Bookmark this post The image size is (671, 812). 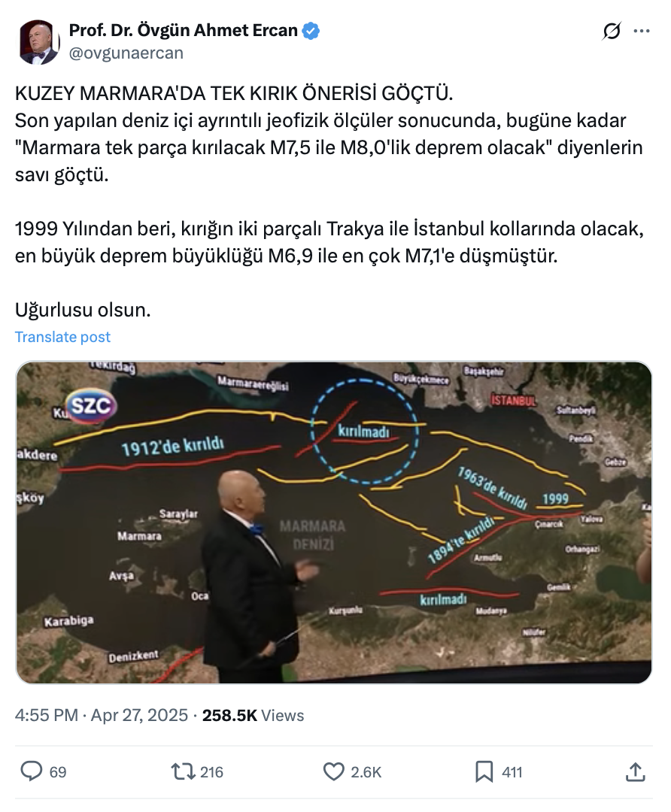pos(484,771)
